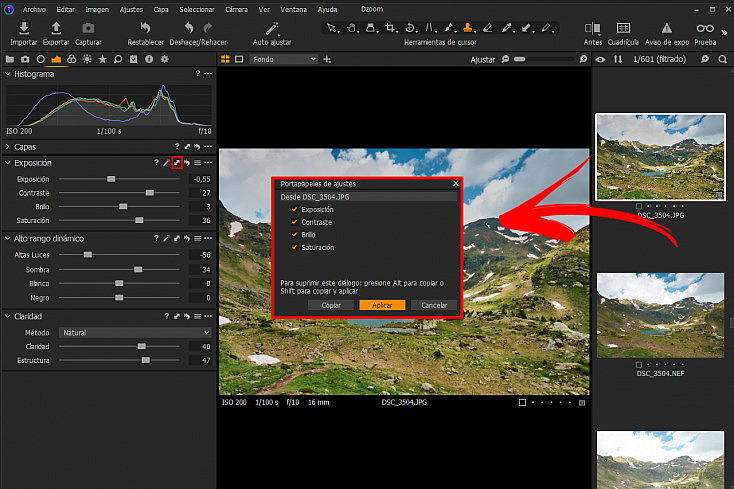The height and width of the screenshot is (489, 734).
Task: Open the Ventana menu
Action: pyautogui.click(x=294, y=9)
